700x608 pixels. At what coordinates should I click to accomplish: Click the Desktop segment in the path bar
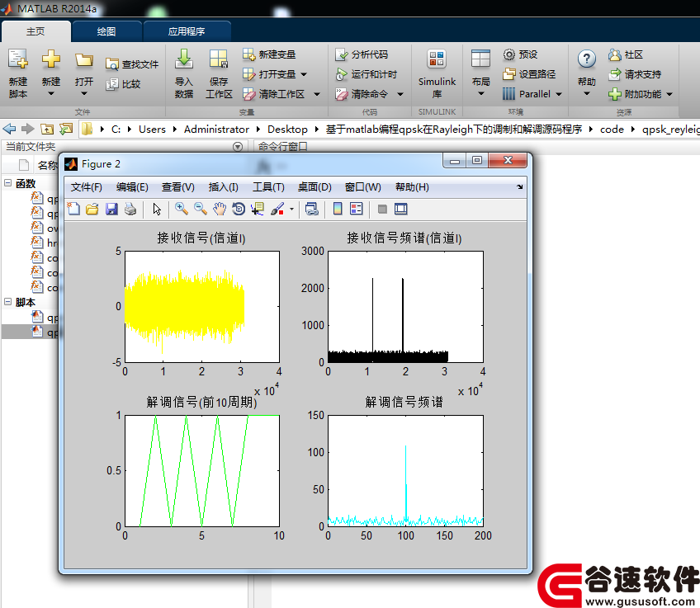tap(287, 130)
